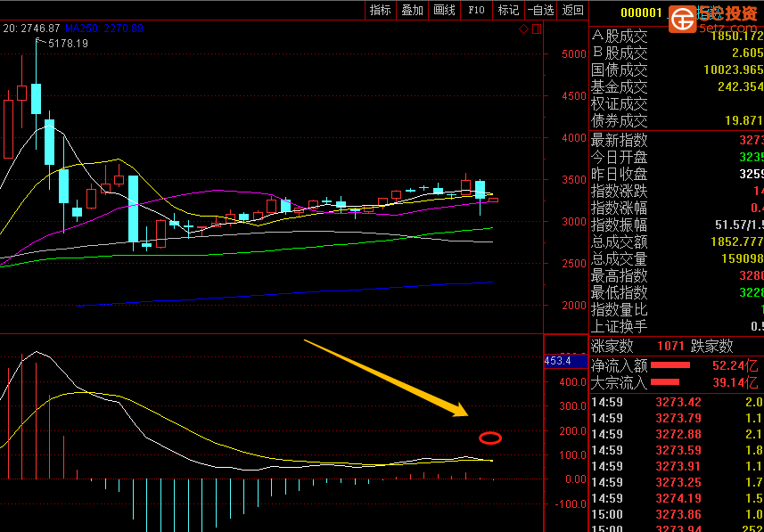The image size is (764, 532).
Task: Click the 39.14亿 block inflow value
Action: click(735, 383)
